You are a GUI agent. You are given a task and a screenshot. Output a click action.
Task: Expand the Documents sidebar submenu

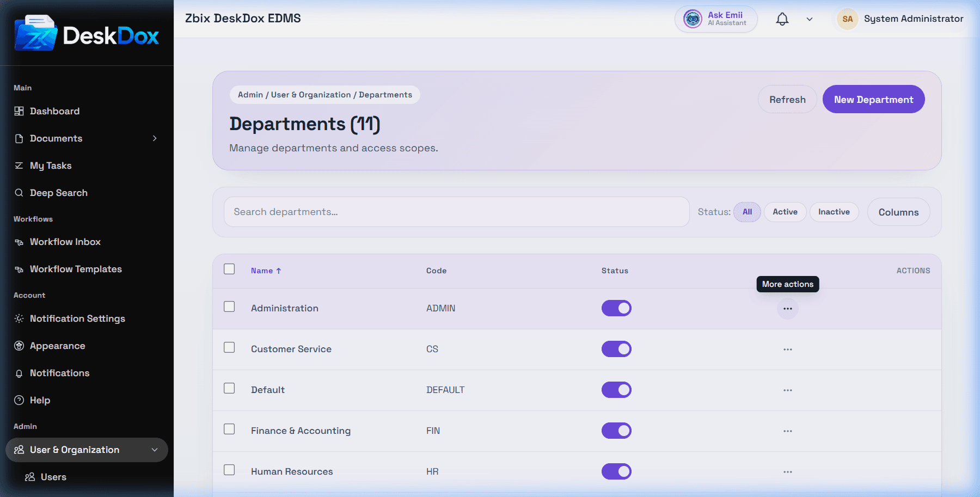coord(155,138)
